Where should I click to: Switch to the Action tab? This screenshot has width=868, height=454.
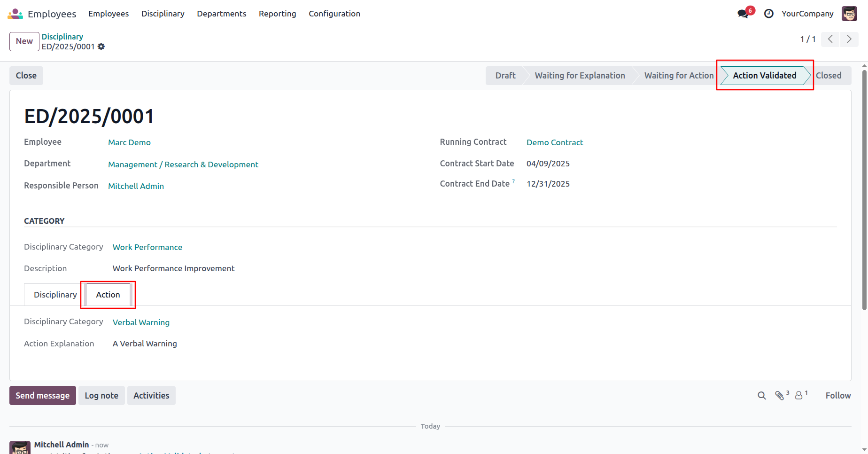click(108, 295)
